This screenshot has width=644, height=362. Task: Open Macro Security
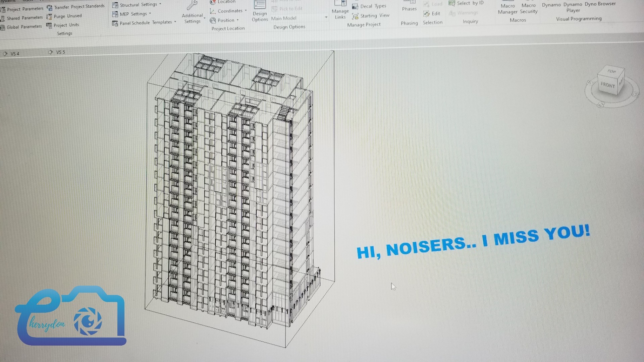pyautogui.click(x=529, y=7)
